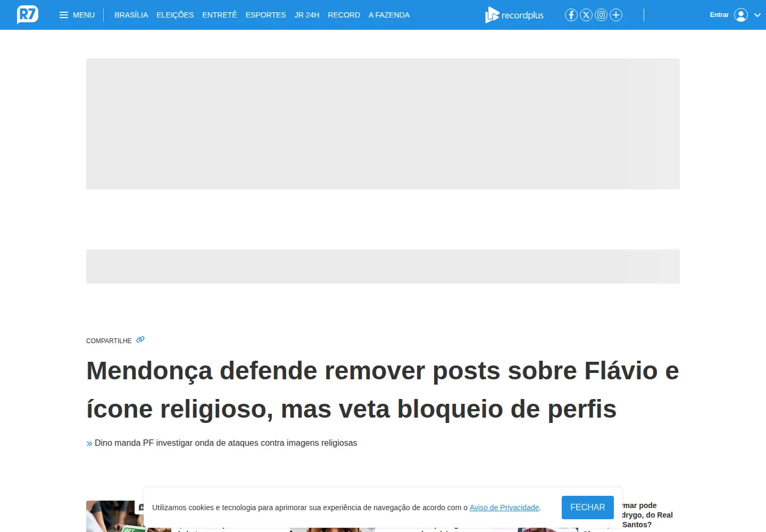
Task: Open R7's X (Twitter) icon
Action: (x=586, y=15)
